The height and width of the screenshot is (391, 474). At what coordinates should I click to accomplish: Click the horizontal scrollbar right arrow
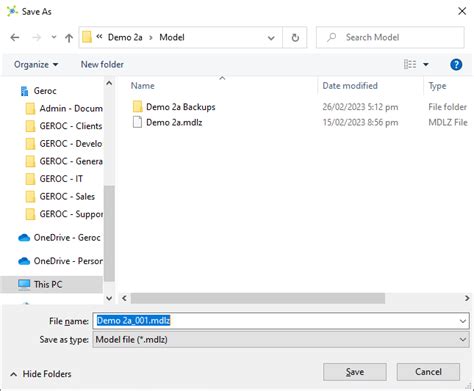(467, 298)
